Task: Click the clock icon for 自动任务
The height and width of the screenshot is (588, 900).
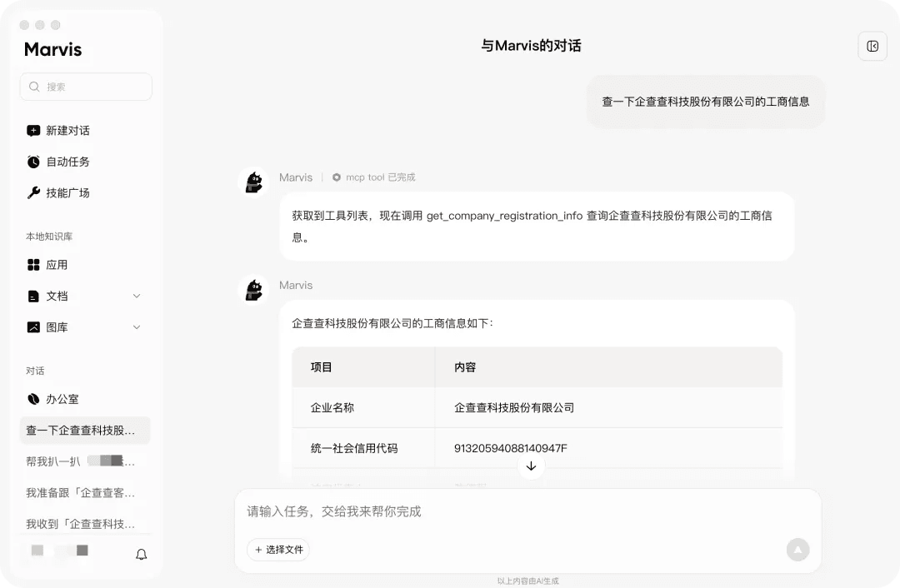Action: (33, 162)
